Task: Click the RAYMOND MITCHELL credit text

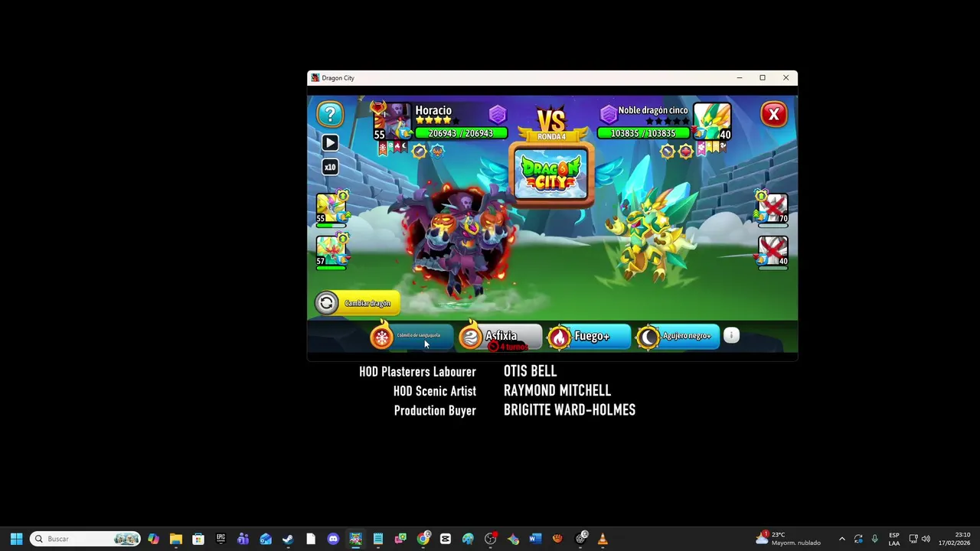Action: point(557,391)
